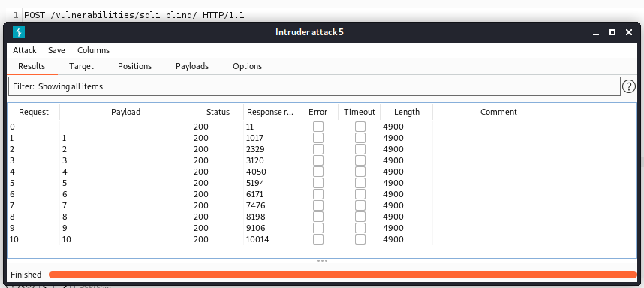
Task: Toggle Timeout checkbox for request 8
Action: tap(360, 217)
